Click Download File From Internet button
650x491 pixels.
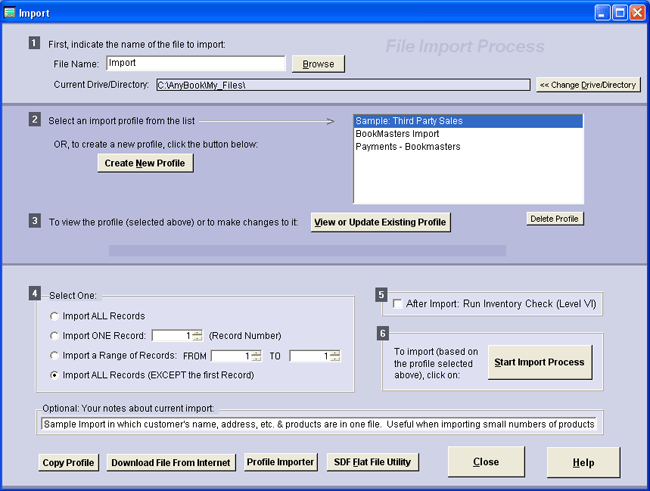point(171,462)
